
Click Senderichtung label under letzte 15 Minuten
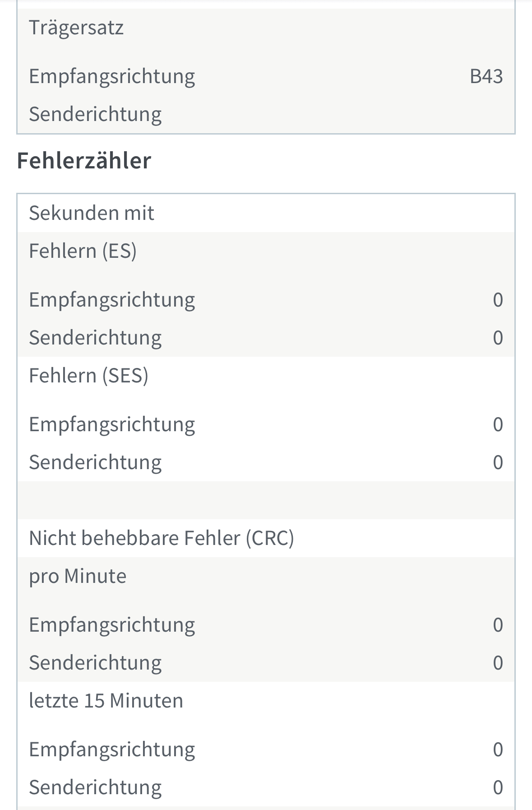pyautogui.click(x=95, y=787)
